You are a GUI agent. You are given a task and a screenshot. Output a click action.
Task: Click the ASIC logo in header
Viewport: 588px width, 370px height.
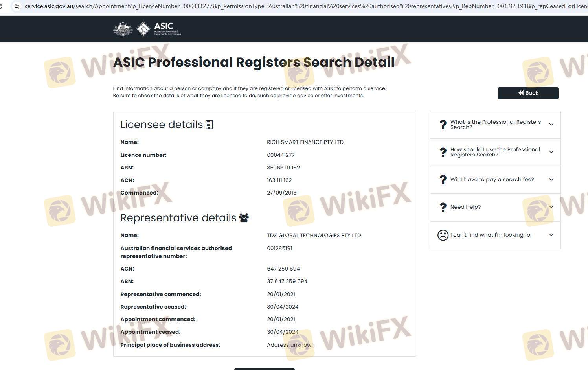(x=159, y=29)
